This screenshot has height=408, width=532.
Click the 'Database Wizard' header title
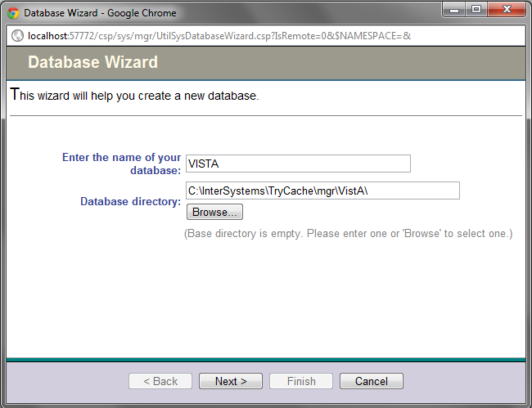pos(92,62)
